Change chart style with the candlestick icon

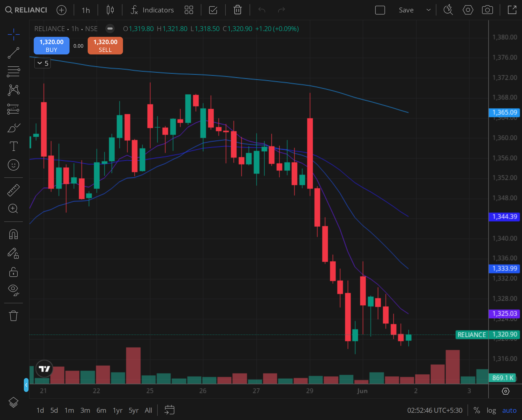pyautogui.click(x=110, y=10)
